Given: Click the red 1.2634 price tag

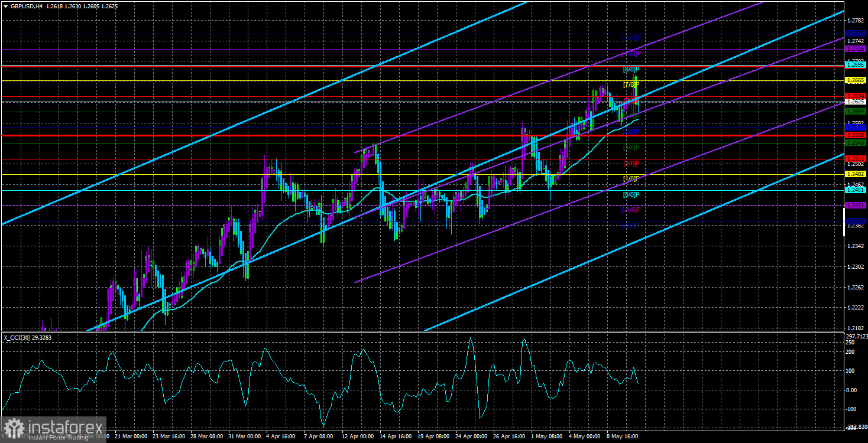Looking at the screenshot, I should pos(856,96).
